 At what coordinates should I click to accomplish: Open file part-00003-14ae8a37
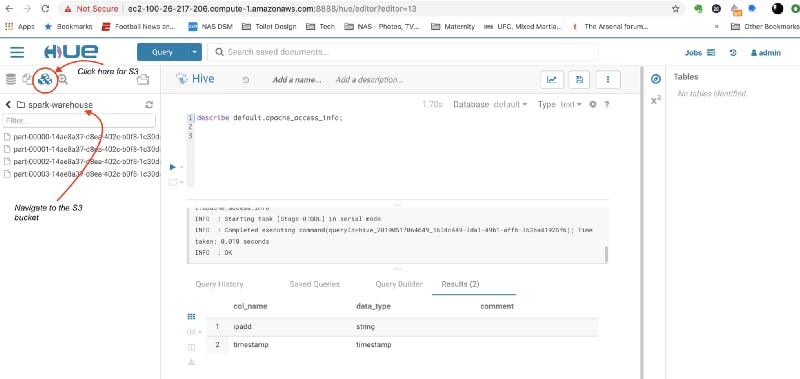[x=81, y=174]
